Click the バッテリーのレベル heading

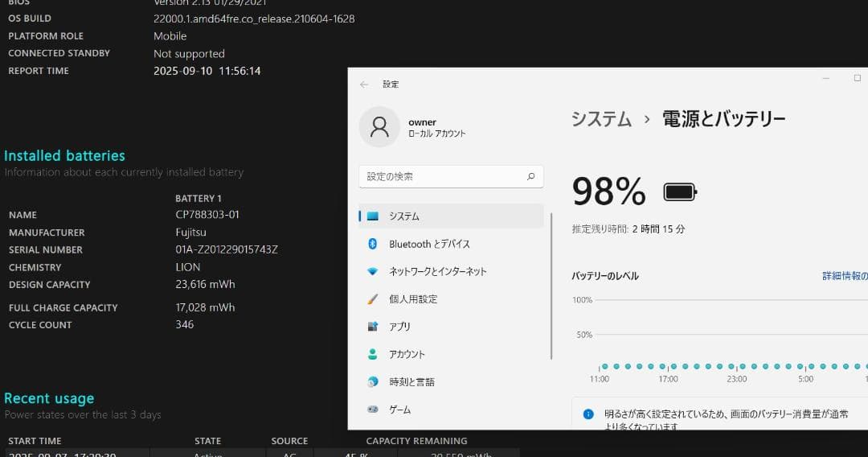tap(605, 276)
